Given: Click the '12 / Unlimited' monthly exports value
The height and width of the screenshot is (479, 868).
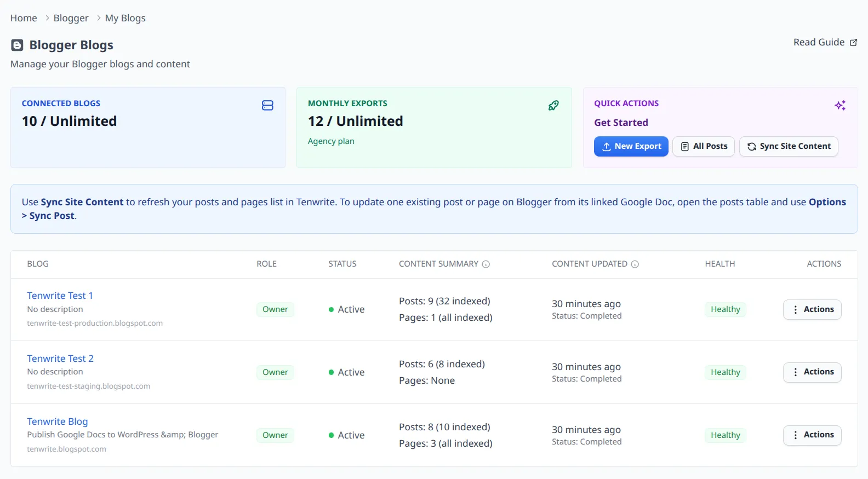Looking at the screenshot, I should (x=356, y=121).
